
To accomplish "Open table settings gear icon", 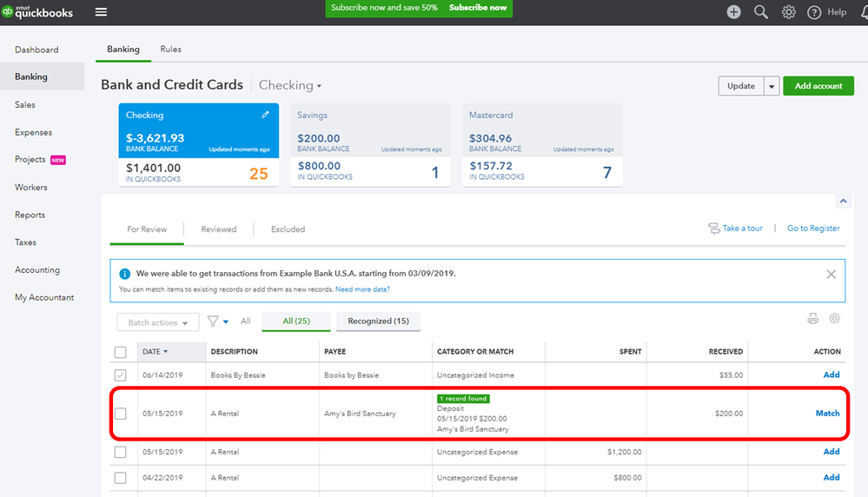I will [x=834, y=318].
